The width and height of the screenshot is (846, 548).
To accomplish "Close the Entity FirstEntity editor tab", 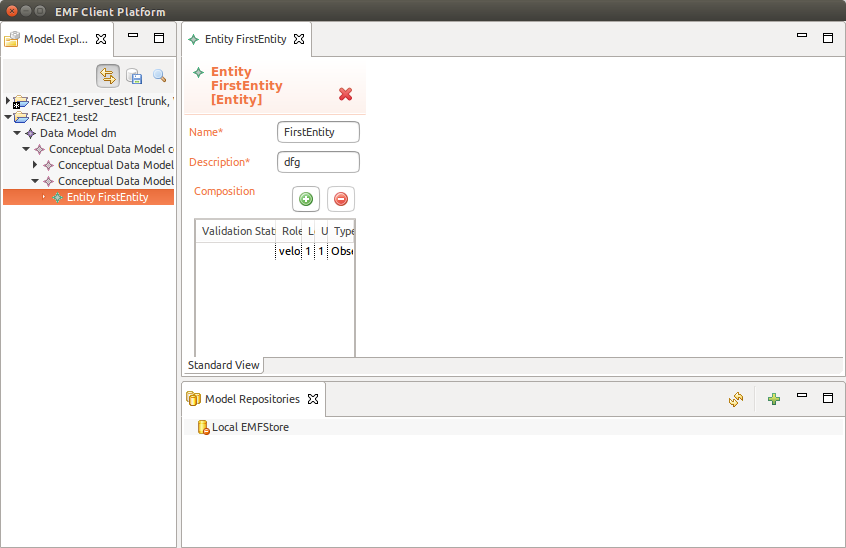I will click(299, 39).
